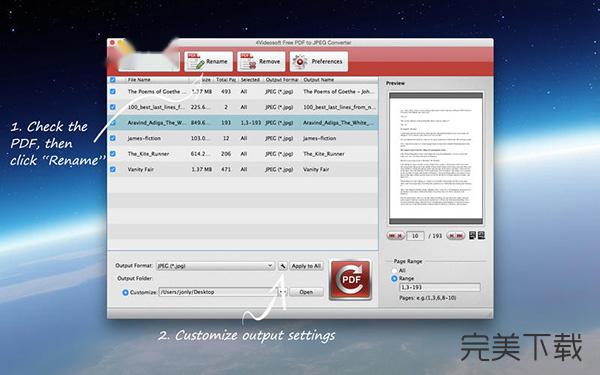The width and height of the screenshot is (600, 375).
Task: Click the Apply to All button
Action: coord(306,266)
